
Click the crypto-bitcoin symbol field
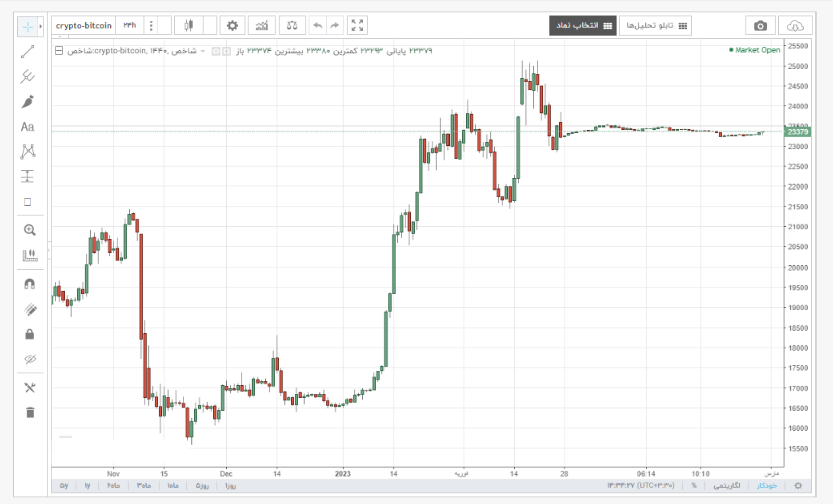pyautogui.click(x=84, y=25)
